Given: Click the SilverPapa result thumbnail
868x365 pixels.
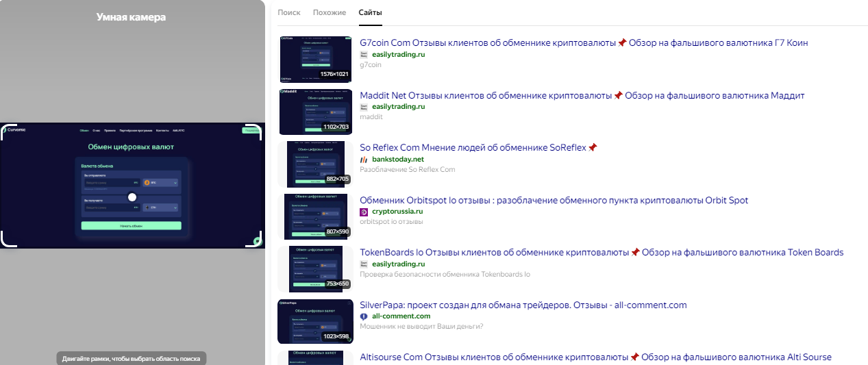Looking at the screenshot, I should click(x=315, y=321).
